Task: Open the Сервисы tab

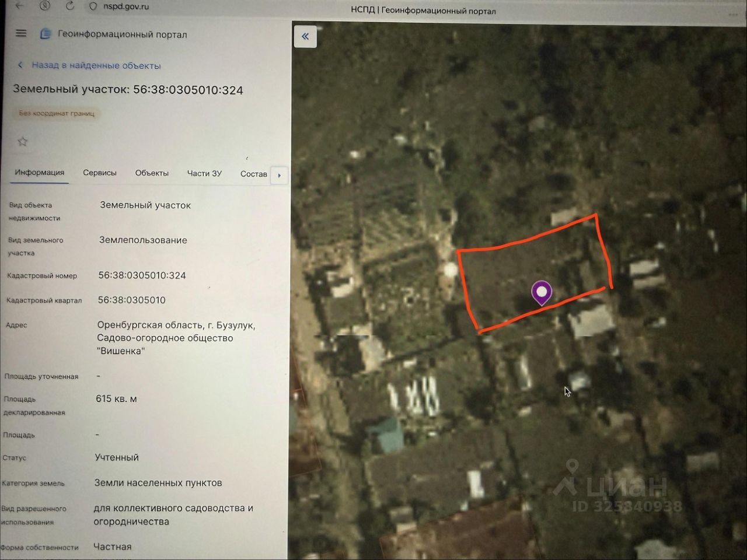Action: tap(100, 173)
